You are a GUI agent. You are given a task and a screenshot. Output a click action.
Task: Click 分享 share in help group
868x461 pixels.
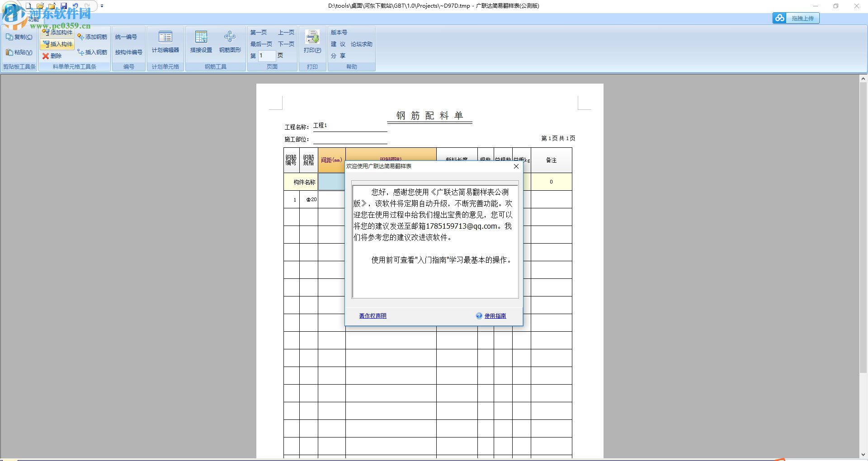[338, 56]
